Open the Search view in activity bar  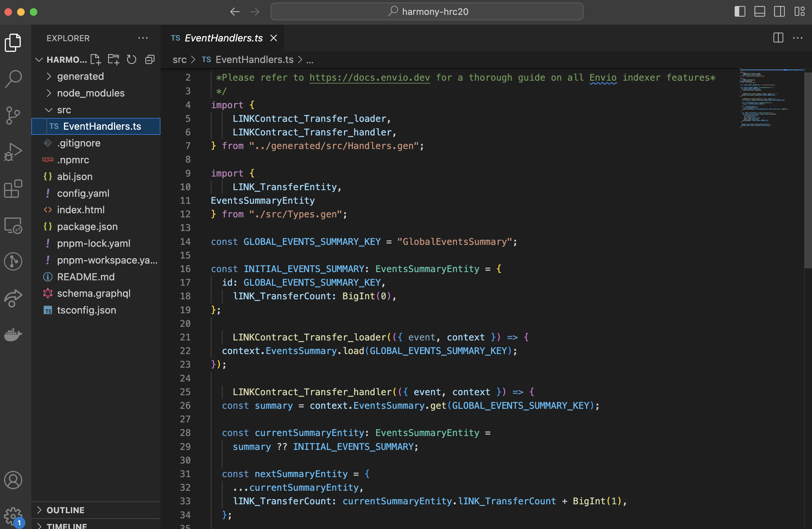click(14, 79)
